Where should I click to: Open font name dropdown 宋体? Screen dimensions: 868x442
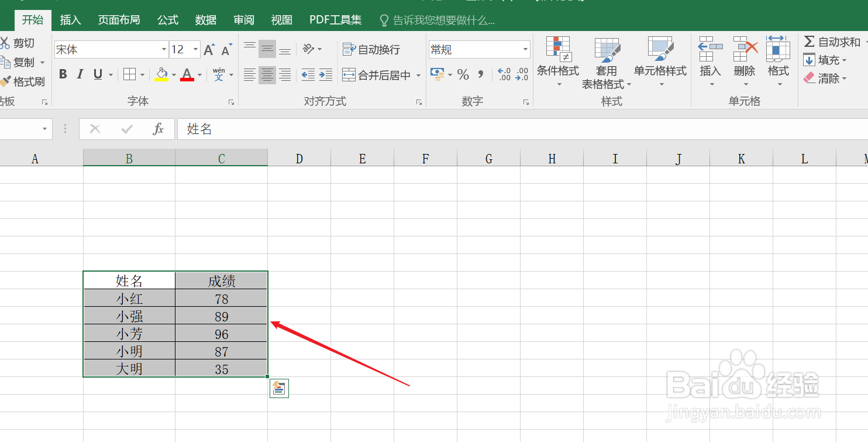click(164, 50)
